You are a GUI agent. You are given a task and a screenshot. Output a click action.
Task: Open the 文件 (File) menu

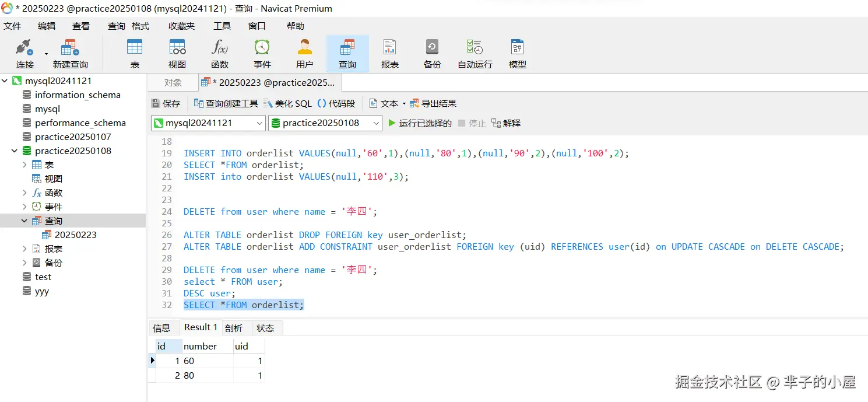pos(12,26)
